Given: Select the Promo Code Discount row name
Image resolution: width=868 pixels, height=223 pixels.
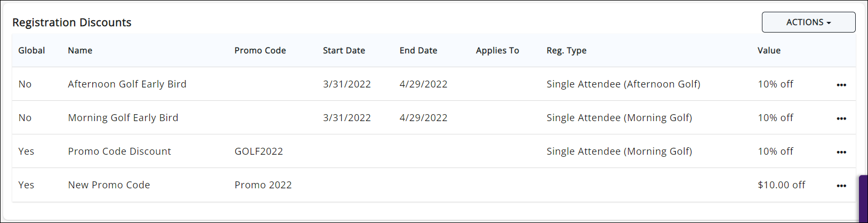Looking at the screenshot, I should pos(119,152).
